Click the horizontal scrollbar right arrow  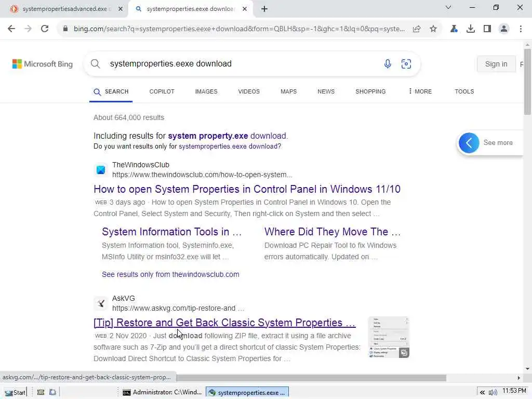coord(519,378)
